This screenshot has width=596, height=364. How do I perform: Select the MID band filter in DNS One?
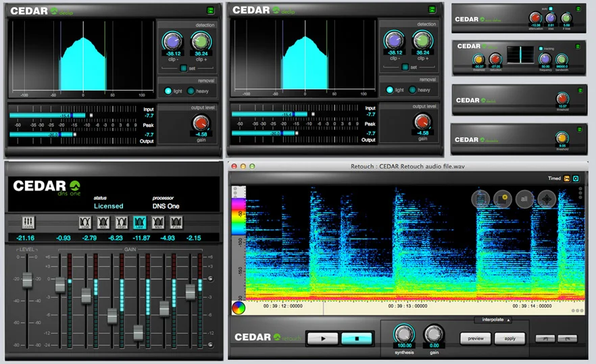[x=103, y=222]
